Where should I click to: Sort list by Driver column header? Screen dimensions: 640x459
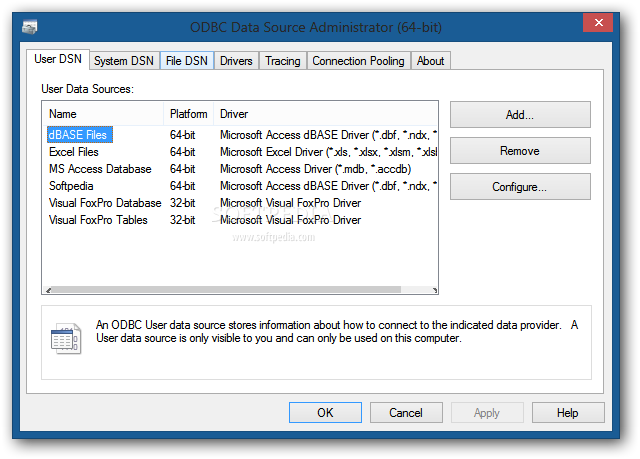325,114
